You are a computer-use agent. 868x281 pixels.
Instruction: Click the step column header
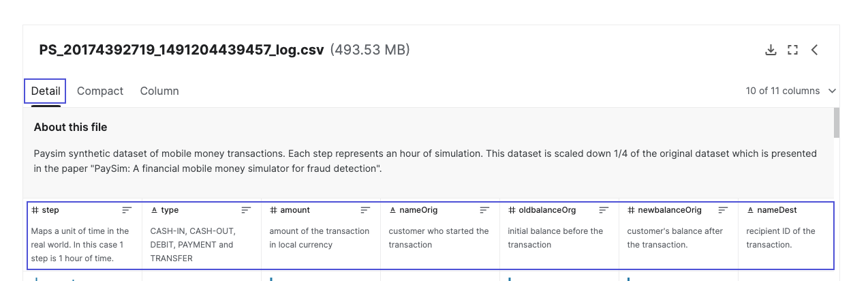point(50,210)
